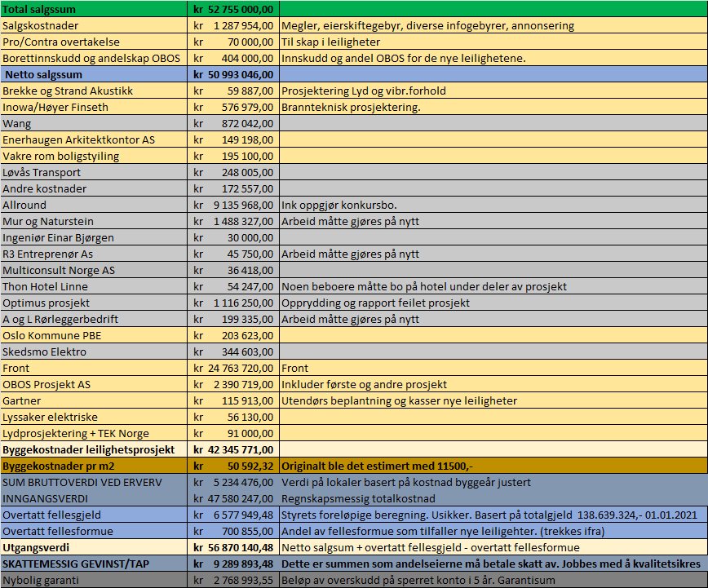Select the 'Brekke og Strand Akustikk' cell

point(94,91)
